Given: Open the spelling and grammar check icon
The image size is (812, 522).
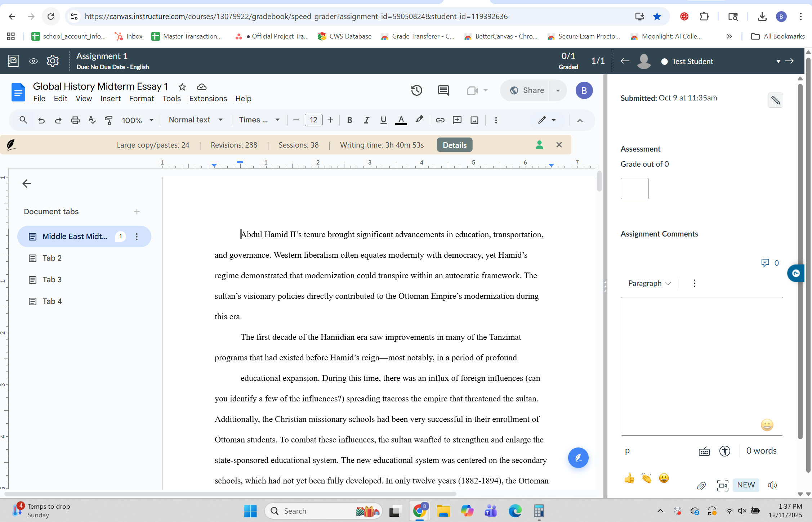Looking at the screenshot, I should tap(92, 120).
